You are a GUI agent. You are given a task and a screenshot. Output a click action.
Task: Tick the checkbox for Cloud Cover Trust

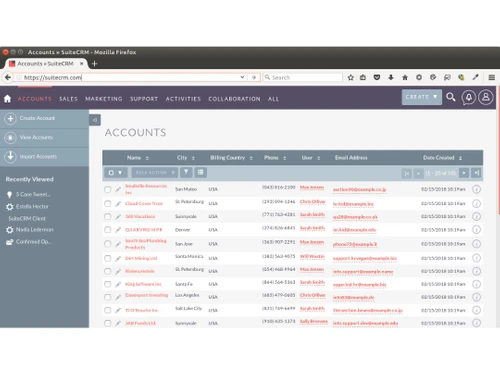pyautogui.click(x=107, y=203)
